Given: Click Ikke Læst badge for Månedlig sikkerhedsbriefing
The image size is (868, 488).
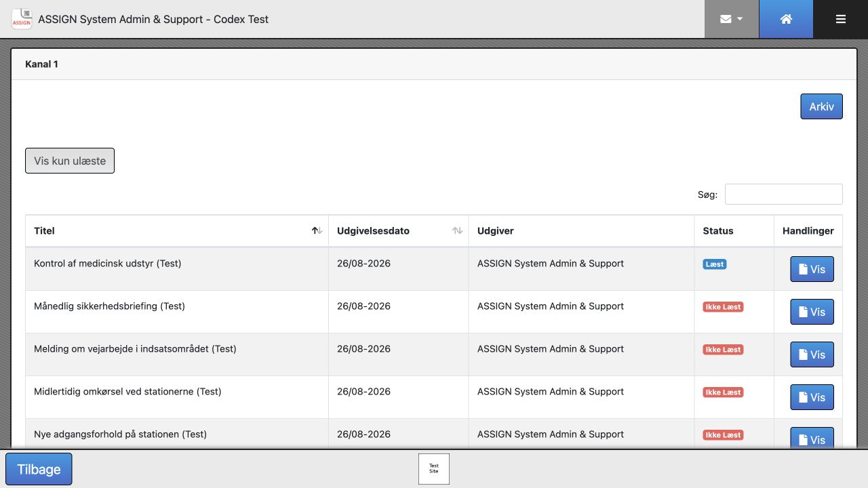Looking at the screenshot, I should coord(724,307).
